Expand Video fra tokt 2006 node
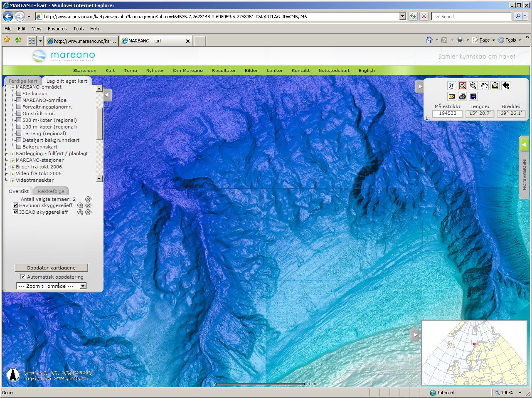This screenshot has height=398, width=532. point(12,174)
